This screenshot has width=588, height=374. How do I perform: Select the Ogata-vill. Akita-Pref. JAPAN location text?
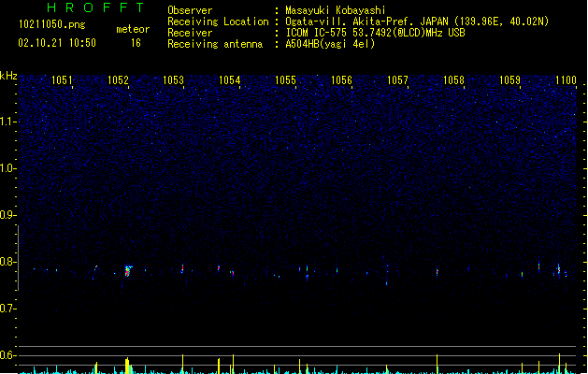pos(417,22)
